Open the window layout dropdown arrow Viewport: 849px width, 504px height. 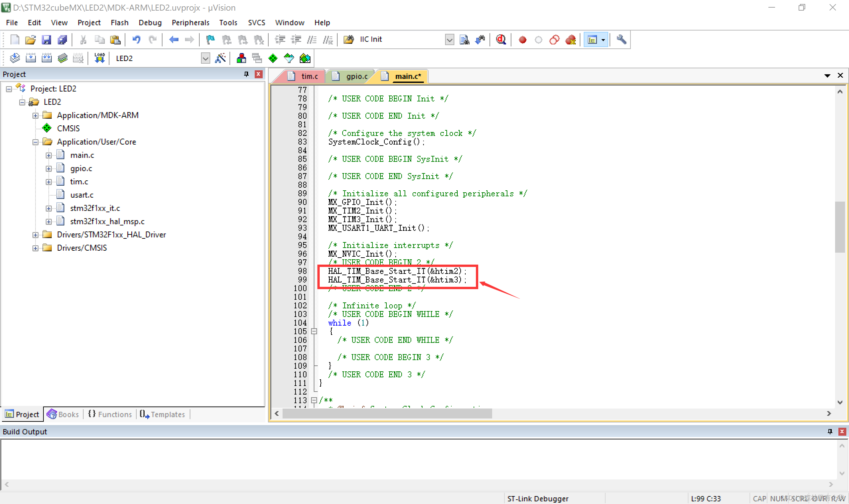click(x=603, y=40)
